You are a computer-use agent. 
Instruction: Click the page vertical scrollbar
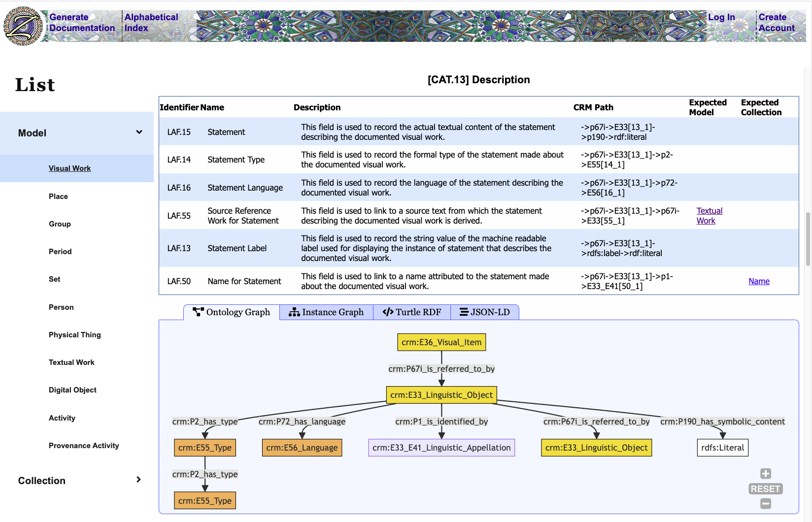click(808, 239)
